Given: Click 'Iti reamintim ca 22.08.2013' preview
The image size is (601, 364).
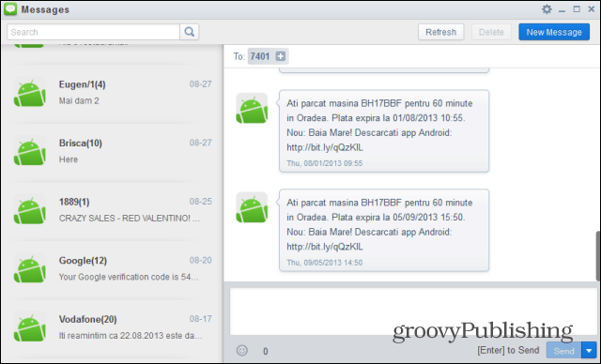Looking at the screenshot, I should coord(131,336).
